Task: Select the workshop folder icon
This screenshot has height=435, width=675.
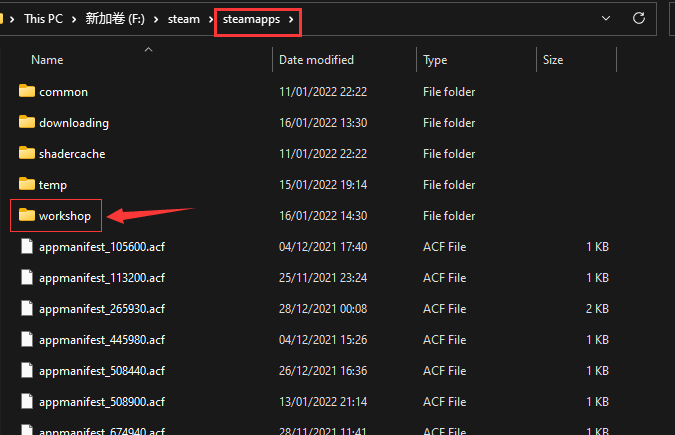Action: click(x=27, y=215)
